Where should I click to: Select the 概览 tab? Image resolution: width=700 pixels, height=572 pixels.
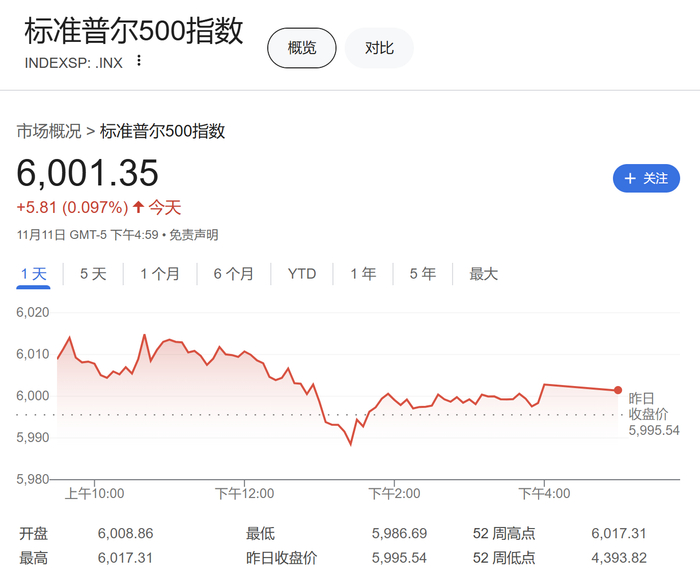tap(302, 48)
